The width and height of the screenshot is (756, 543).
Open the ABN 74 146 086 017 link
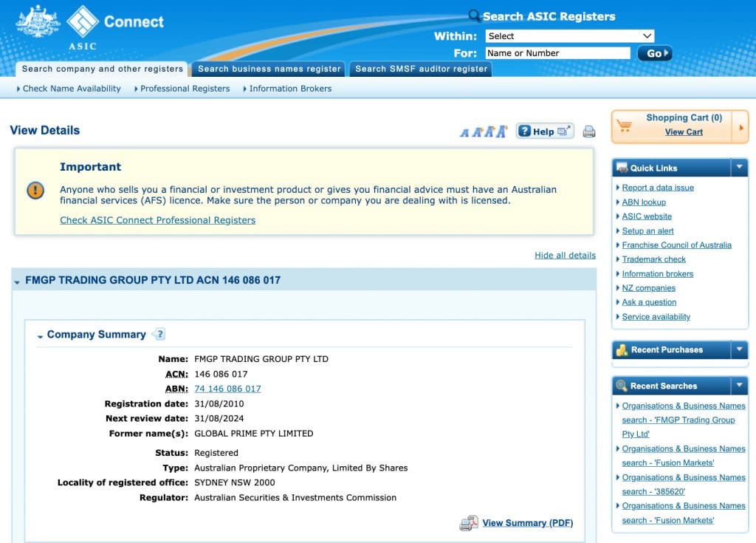pyautogui.click(x=227, y=389)
